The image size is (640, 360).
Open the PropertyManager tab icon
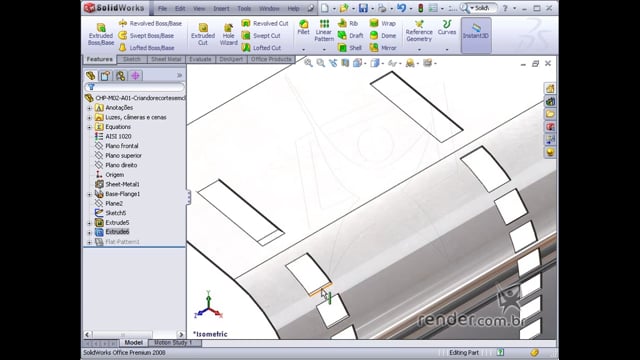pos(105,76)
